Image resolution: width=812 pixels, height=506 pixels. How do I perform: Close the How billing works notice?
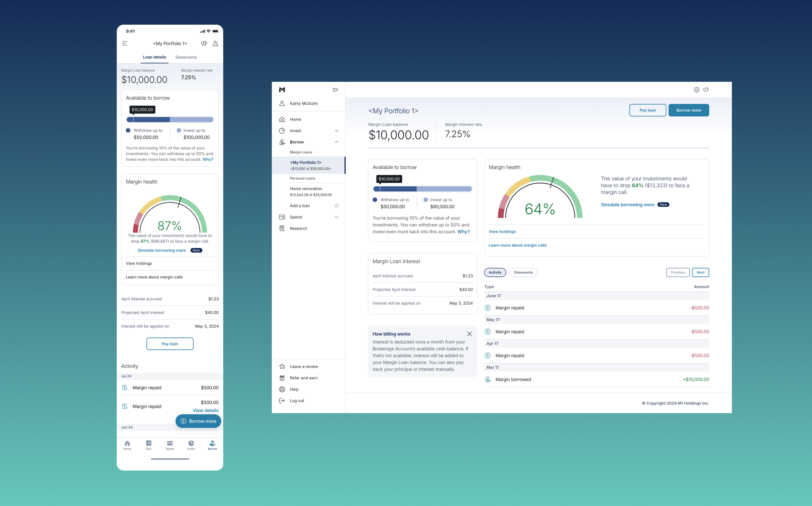[469, 334]
